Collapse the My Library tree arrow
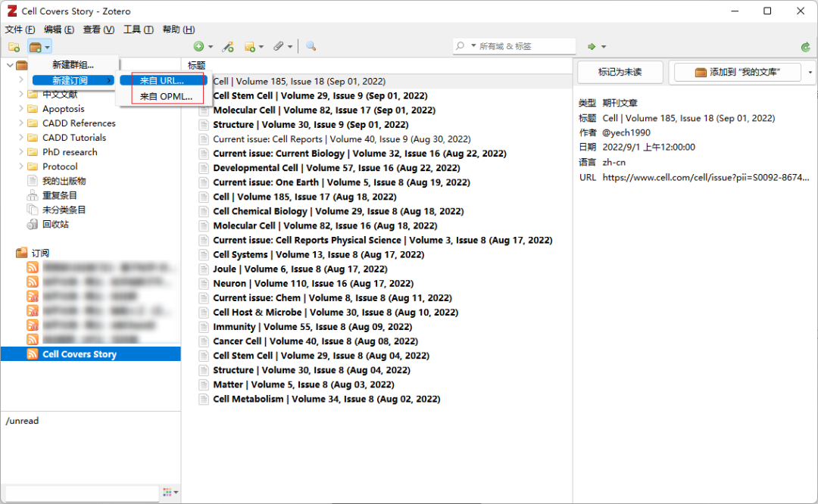This screenshot has height=504, width=818. point(10,65)
